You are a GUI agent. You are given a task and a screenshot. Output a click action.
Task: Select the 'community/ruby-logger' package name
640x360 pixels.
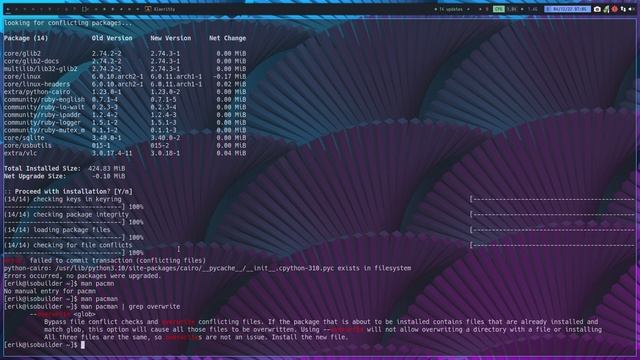click(42, 122)
